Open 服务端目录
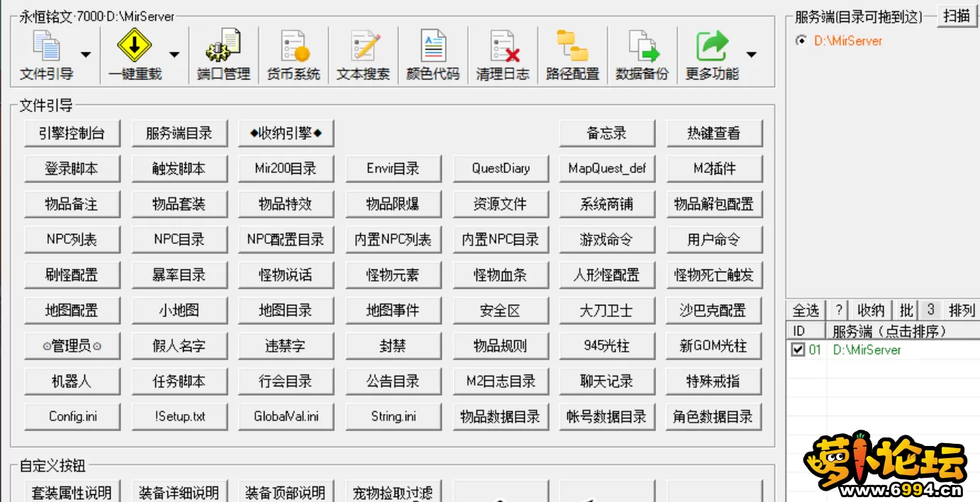 click(x=179, y=133)
